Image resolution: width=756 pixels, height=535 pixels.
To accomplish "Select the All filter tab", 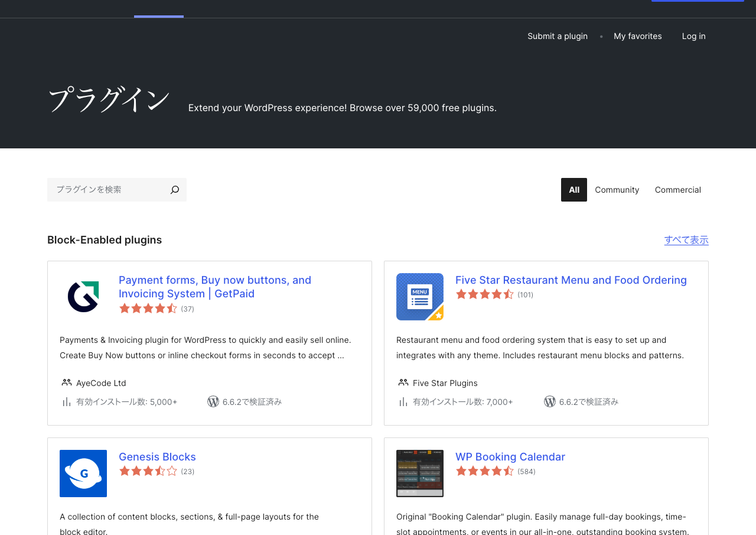I will [x=574, y=190].
